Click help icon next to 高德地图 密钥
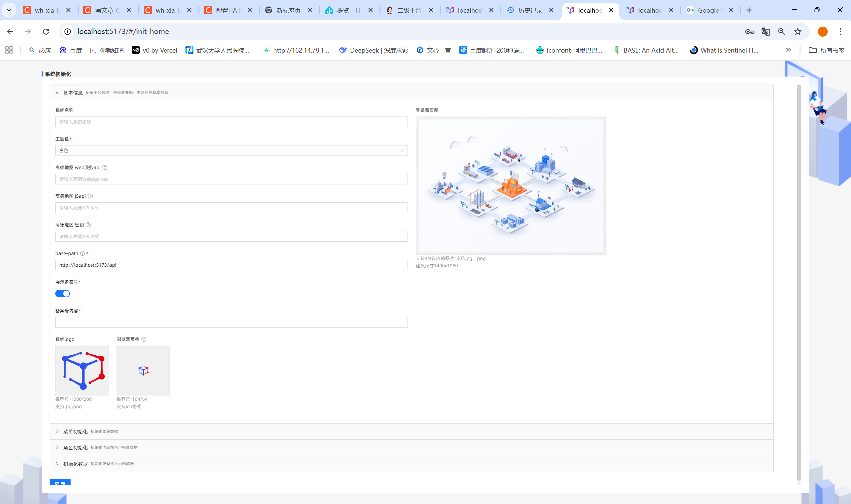 (x=88, y=224)
